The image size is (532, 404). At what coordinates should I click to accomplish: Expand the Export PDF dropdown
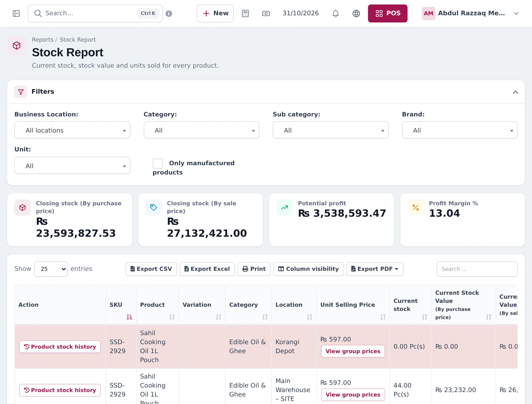tap(375, 269)
